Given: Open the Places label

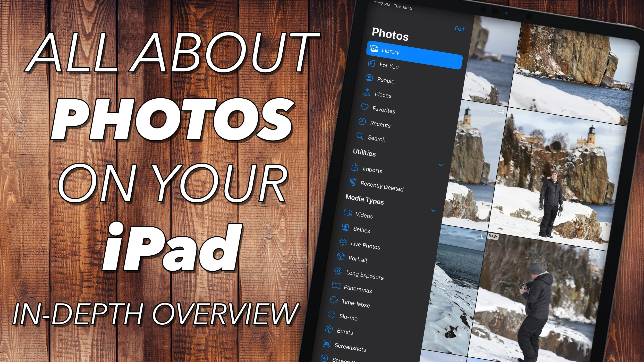Looking at the screenshot, I should pos(383,95).
